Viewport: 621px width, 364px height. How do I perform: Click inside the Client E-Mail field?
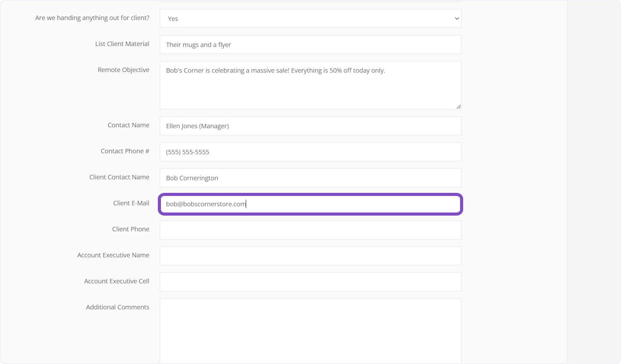310,204
